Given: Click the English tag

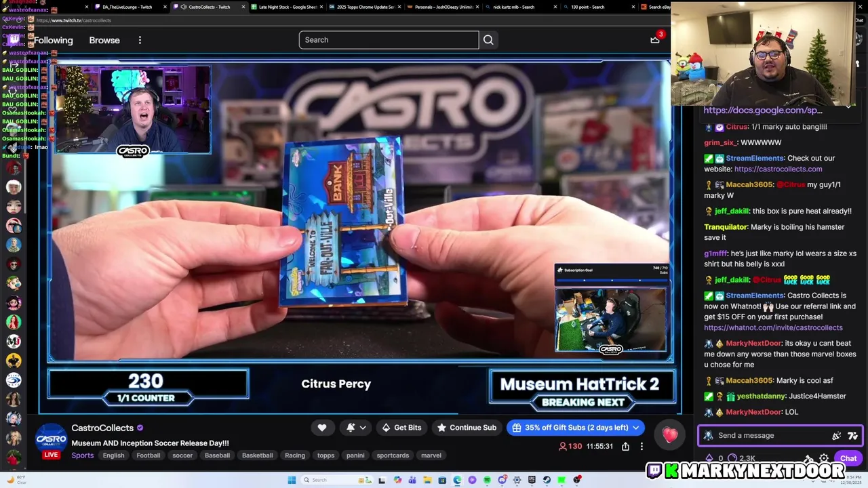Looking at the screenshot, I should pos(113,455).
